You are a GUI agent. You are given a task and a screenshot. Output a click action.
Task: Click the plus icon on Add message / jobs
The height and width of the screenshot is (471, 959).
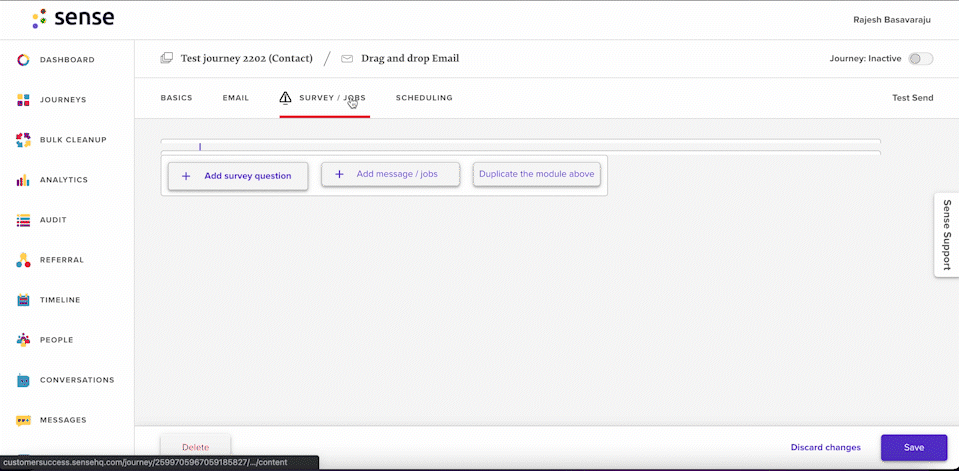(x=339, y=174)
